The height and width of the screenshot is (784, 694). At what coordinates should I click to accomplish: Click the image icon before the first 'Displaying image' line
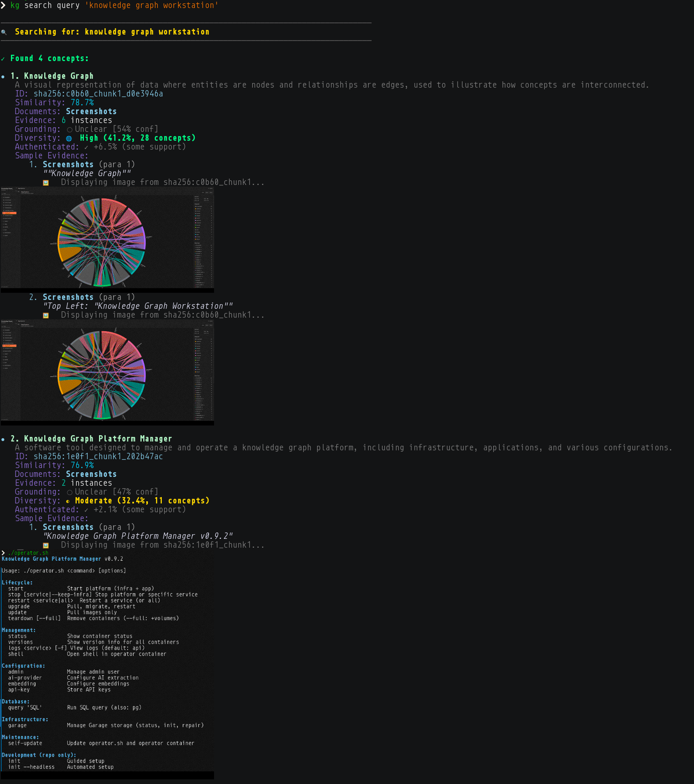(45, 182)
